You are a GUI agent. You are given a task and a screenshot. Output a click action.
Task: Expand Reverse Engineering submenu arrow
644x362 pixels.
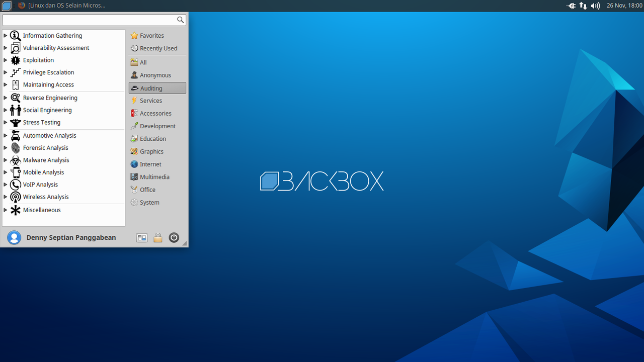pyautogui.click(x=6, y=98)
